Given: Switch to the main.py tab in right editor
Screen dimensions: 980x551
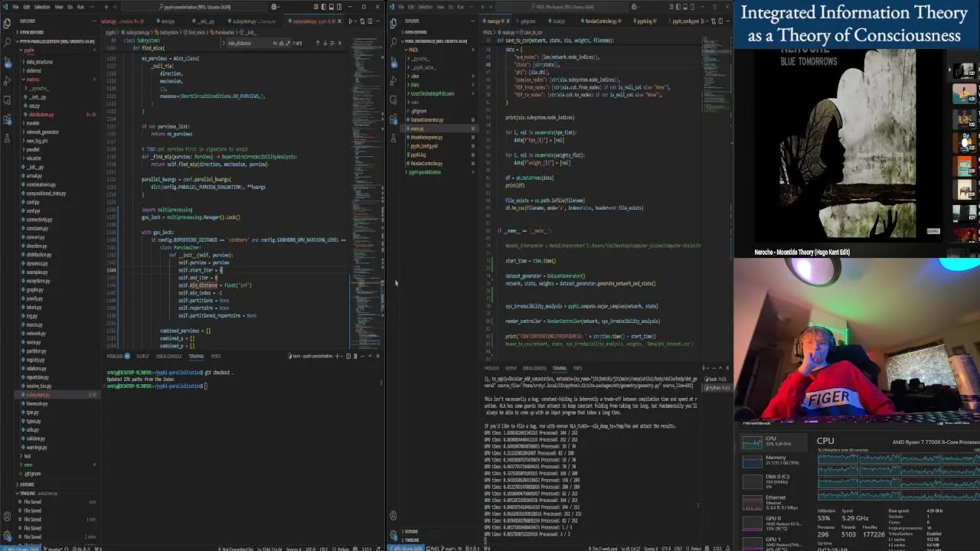Looking at the screenshot, I should [x=495, y=21].
